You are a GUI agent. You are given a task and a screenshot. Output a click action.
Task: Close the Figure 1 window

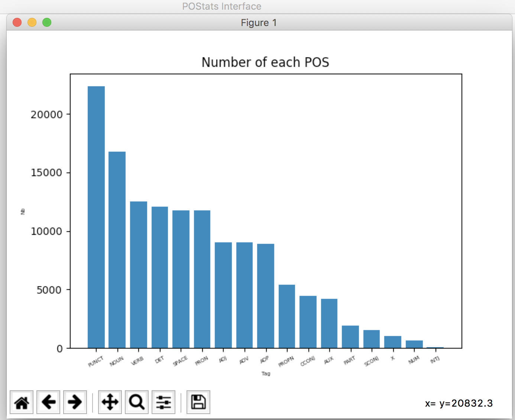[x=17, y=23]
